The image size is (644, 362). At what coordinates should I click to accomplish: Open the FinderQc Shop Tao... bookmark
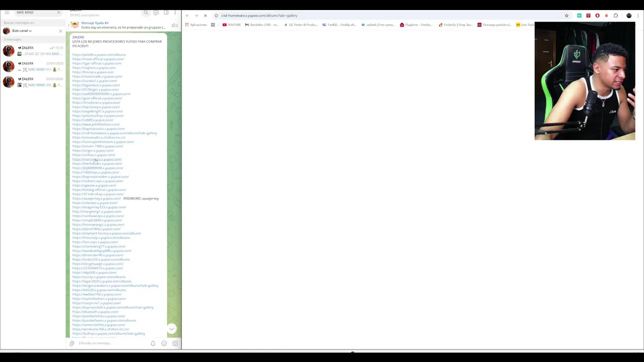(x=456, y=25)
